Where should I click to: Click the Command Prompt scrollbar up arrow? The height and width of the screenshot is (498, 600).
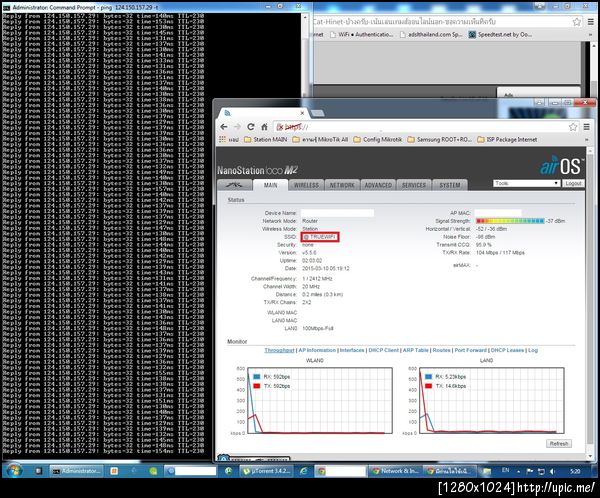tap(305, 17)
